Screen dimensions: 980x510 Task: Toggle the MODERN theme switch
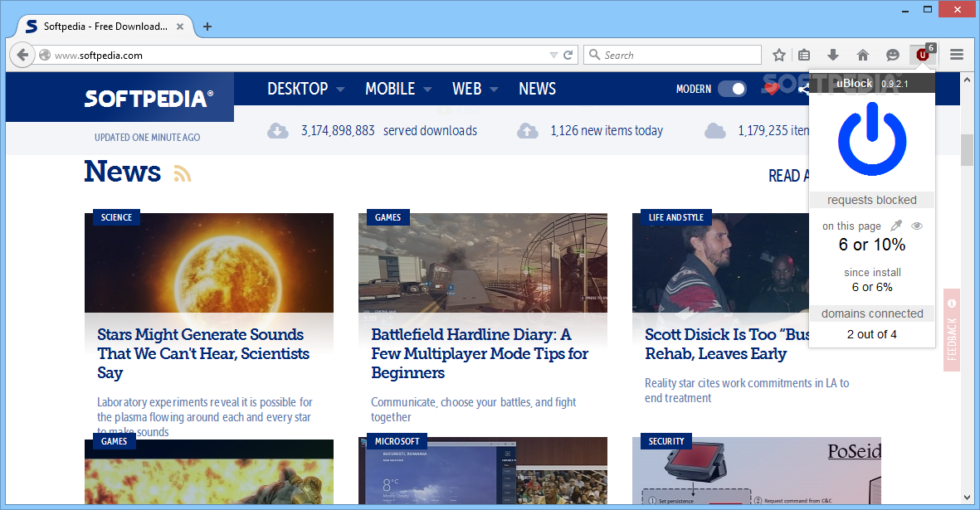pyautogui.click(x=732, y=89)
